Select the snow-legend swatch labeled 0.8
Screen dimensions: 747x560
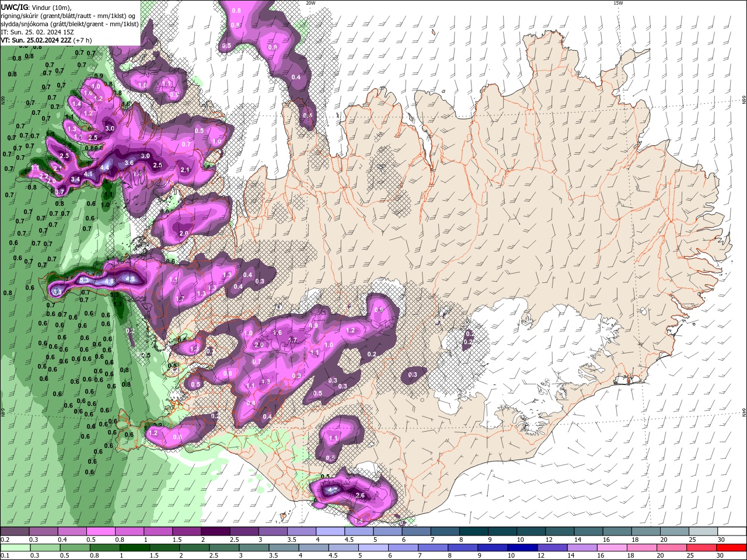[129, 531]
